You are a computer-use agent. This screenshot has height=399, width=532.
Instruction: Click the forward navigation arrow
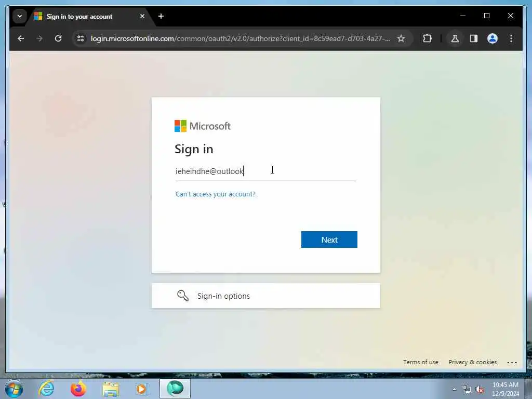[x=39, y=38]
